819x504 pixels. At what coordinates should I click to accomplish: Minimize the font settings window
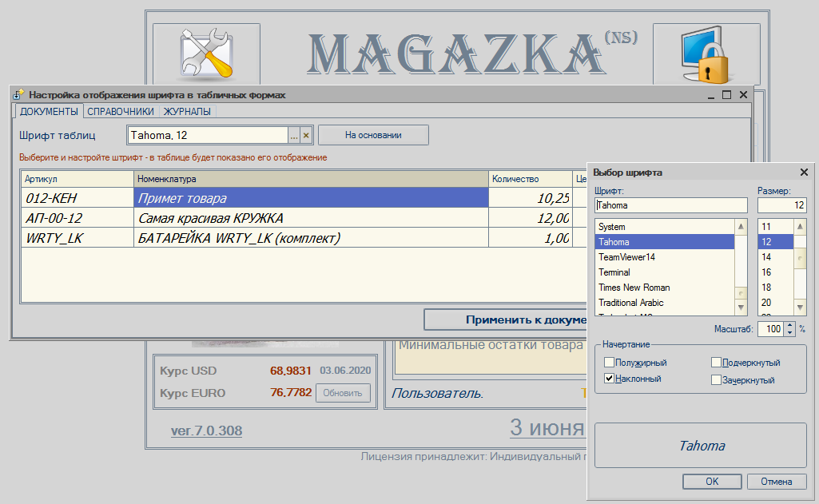coord(711,95)
